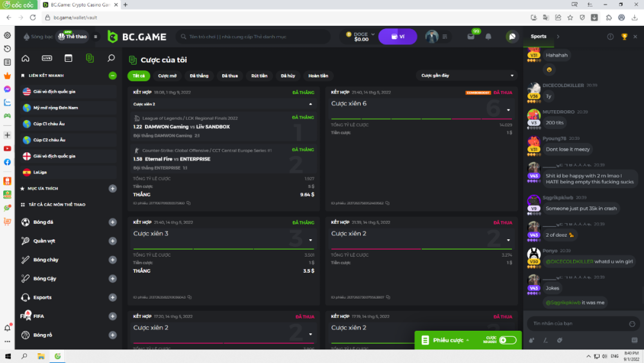The height and width of the screenshot is (363, 644).
Task: Open the notification bell in header
Action: [x=488, y=37]
